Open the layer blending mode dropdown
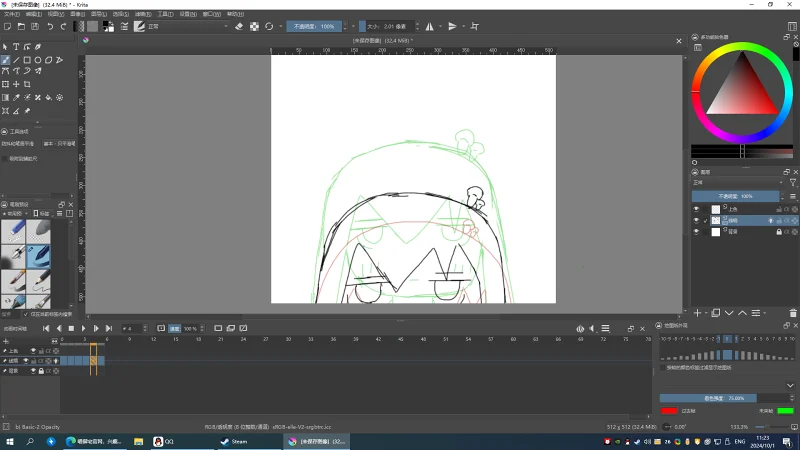This screenshot has width=800, height=450. (738, 183)
